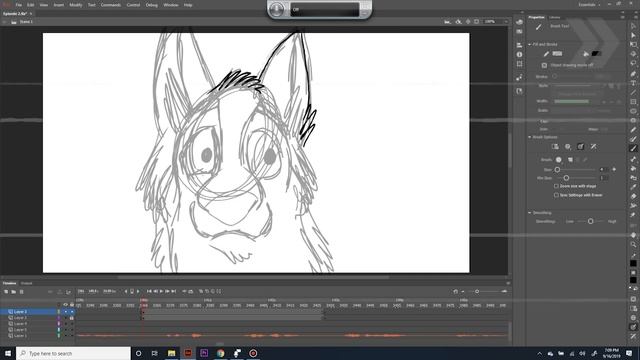Switch to the Library tab

(554, 17)
